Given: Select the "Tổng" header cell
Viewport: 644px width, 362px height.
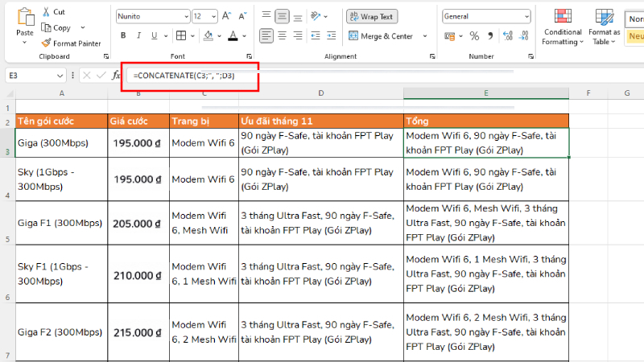Looking at the screenshot, I should pos(486,121).
